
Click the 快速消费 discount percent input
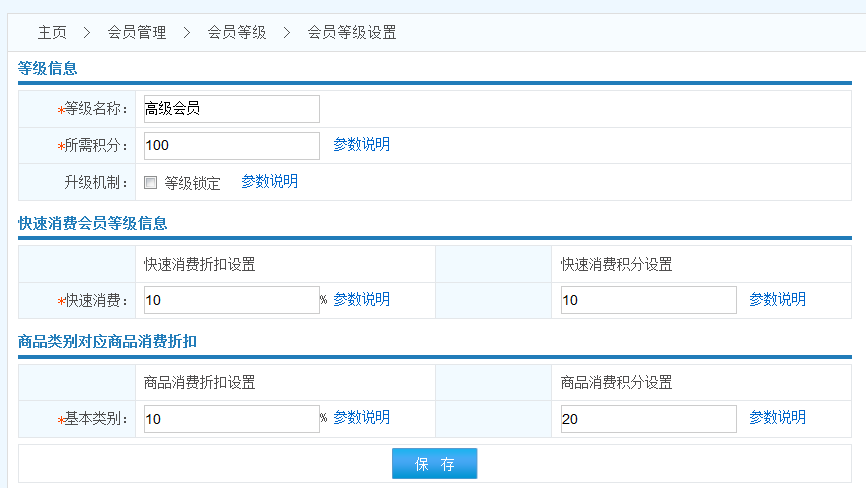(x=231, y=300)
